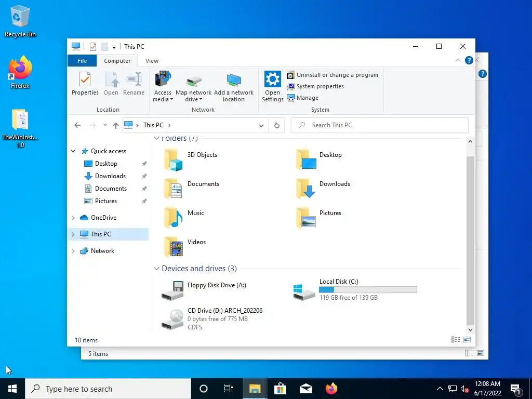
Task: Switch to details view in status bar
Action: pyautogui.click(x=456, y=340)
